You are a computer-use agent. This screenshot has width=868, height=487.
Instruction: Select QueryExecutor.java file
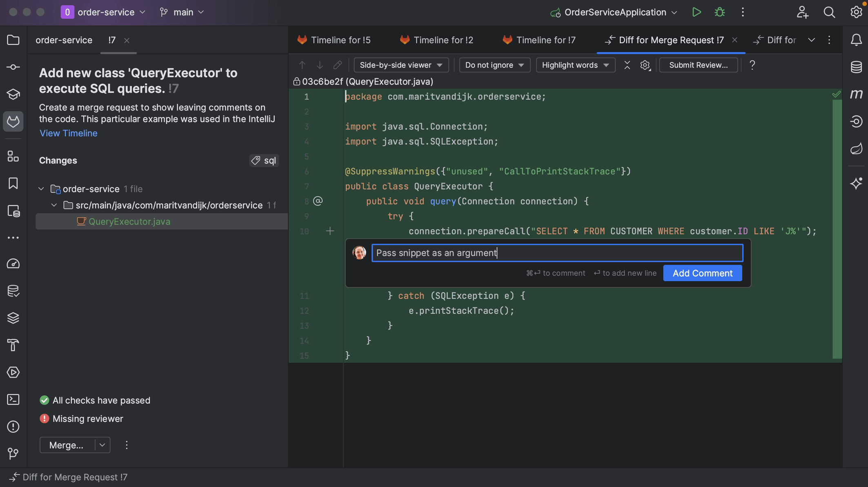129,221
